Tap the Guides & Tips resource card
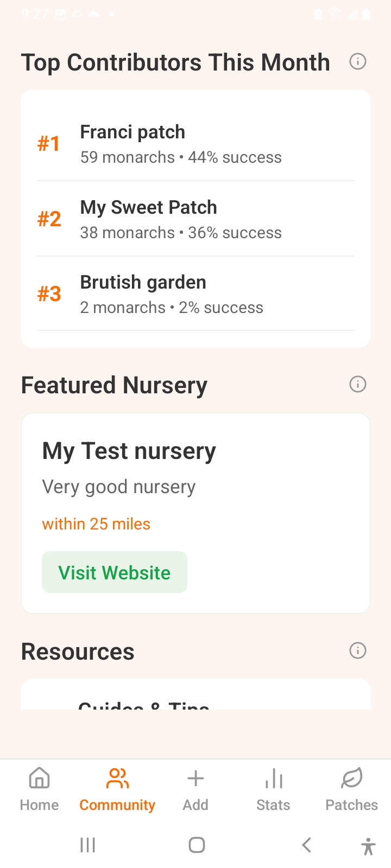Viewport: 391px width, 868px height. pos(195,700)
